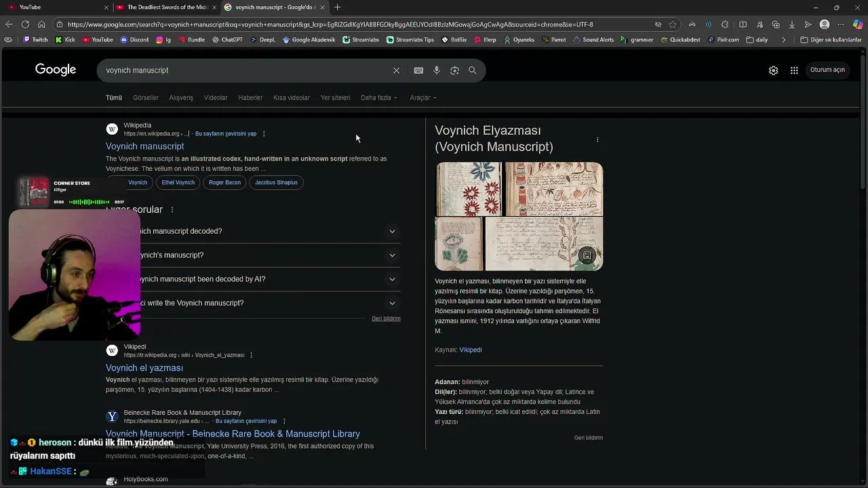The height and width of the screenshot is (488, 868).
Task: Select the 'Roger Bacon' chip
Action: (x=224, y=182)
